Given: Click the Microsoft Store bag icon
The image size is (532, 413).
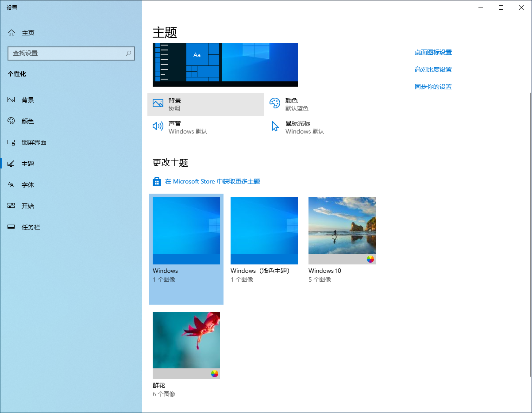Looking at the screenshot, I should (157, 181).
